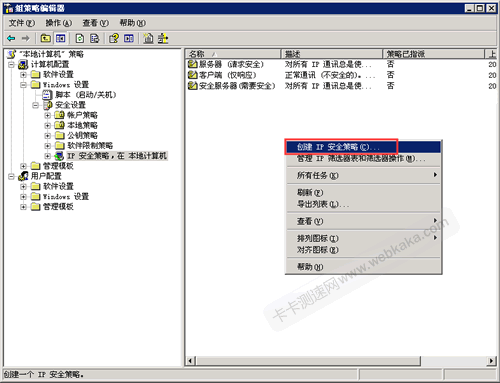The image size is (500, 383).
Task: Click the Refresh toolbar icon
Action: (x=80, y=39)
